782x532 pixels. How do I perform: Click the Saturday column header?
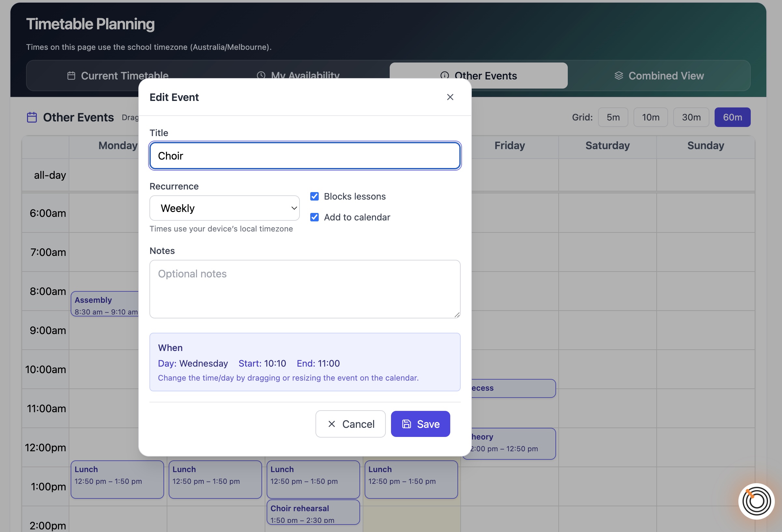click(x=607, y=145)
